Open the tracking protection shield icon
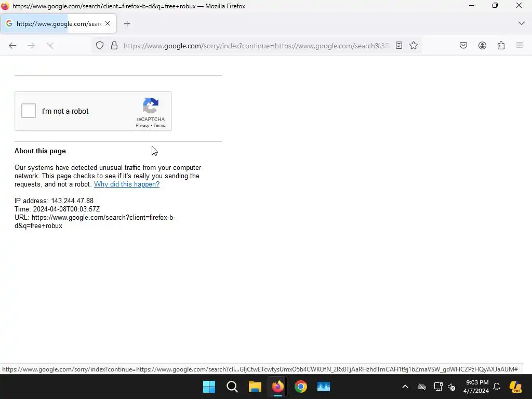The image size is (532, 399). pyautogui.click(x=99, y=46)
